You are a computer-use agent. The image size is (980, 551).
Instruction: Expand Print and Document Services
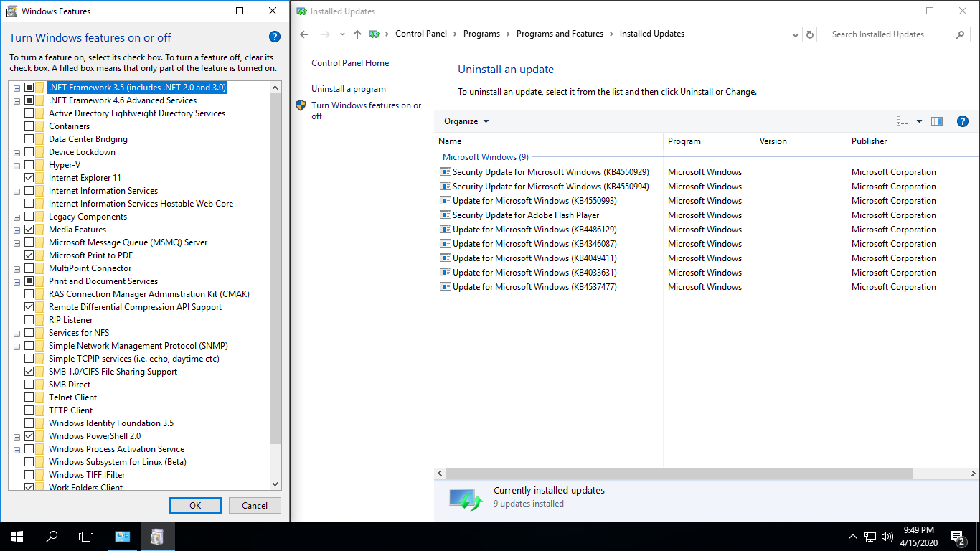click(x=17, y=282)
